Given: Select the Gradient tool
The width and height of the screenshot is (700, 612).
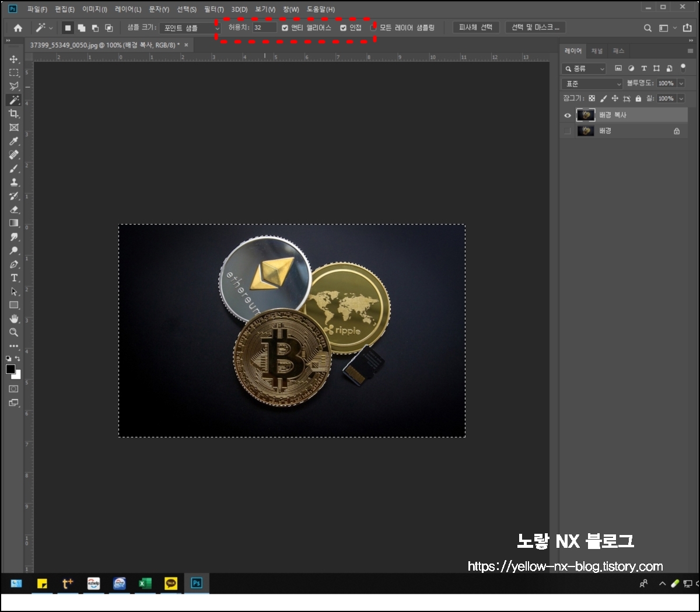Looking at the screenshot, I should [x=14, y=223].
